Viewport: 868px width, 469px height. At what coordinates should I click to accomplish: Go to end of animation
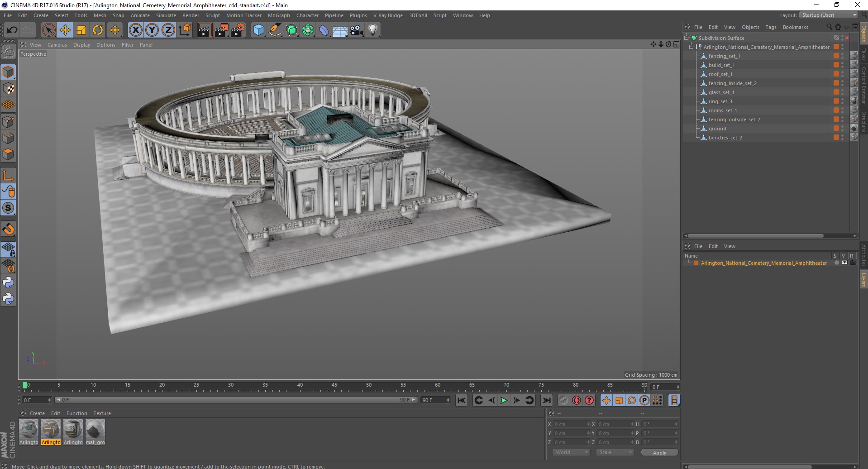tap(547, 400)
